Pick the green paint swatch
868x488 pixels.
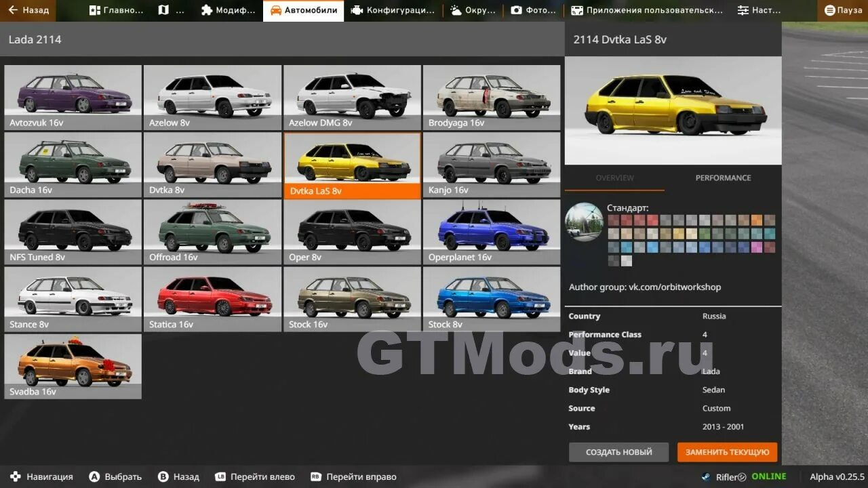pos(705,234)
